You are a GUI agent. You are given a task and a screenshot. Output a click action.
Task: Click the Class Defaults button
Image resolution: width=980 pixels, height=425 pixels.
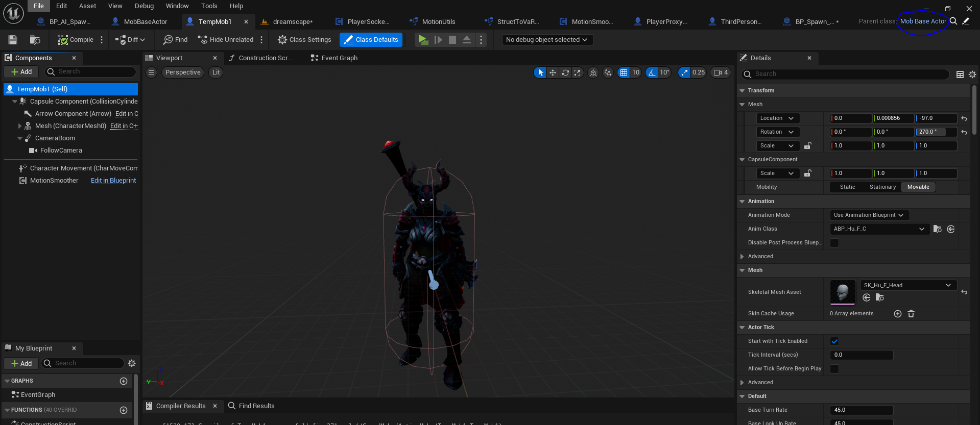click(371, 40)
